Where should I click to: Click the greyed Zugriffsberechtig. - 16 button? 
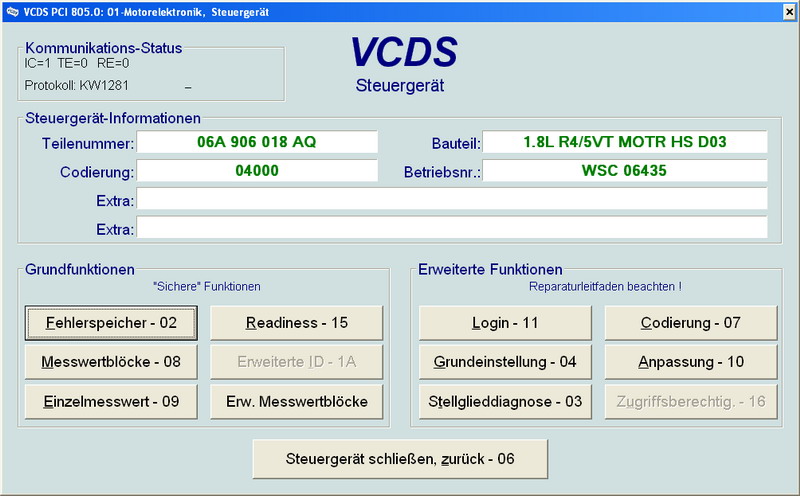690,401
